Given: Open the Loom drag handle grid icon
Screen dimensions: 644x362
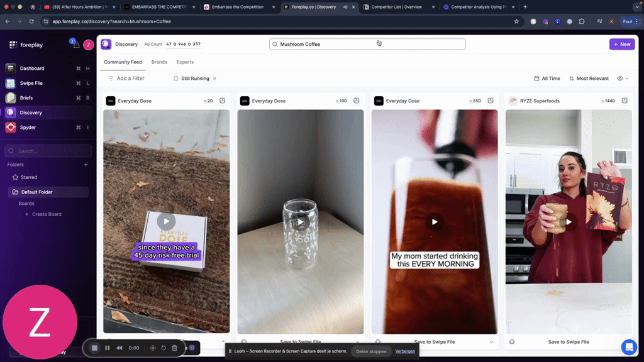Looking at the screenshot, I should 153,348.
